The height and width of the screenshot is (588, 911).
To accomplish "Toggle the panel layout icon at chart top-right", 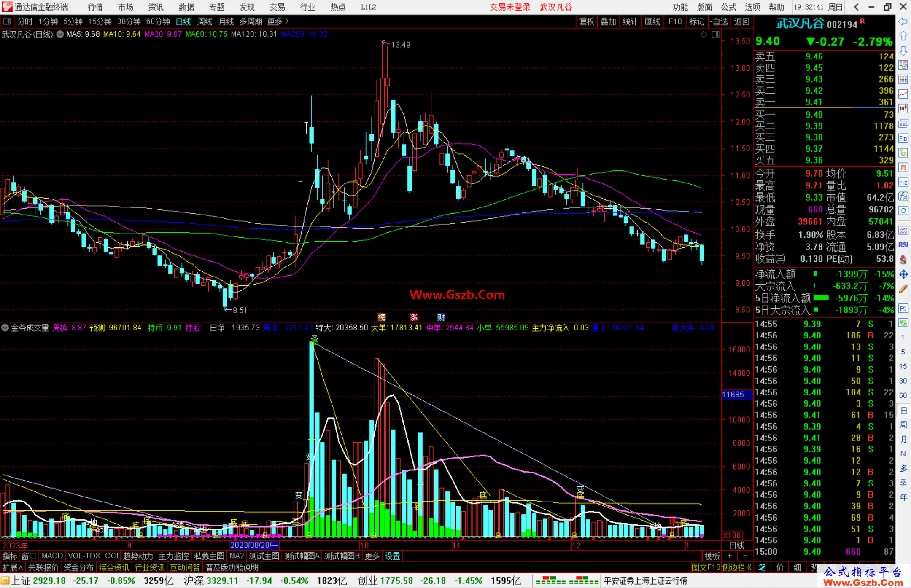I will point(715,35).
